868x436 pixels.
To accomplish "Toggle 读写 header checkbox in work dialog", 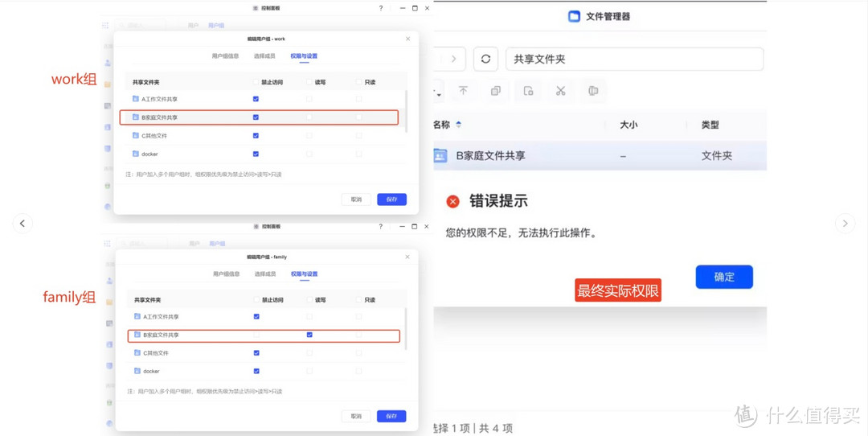I will click(309, 82).
